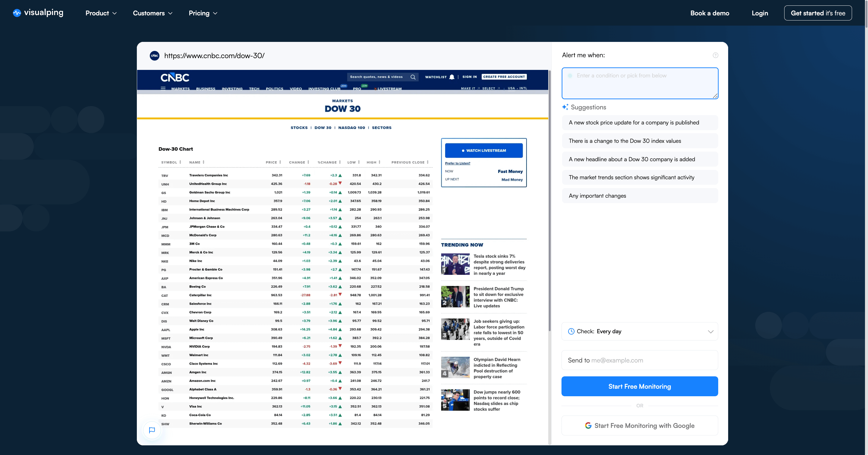Open the Stocks tab link
Image resolution: width=868 pixels, height=455 pixels.
[x=299, y=128]
